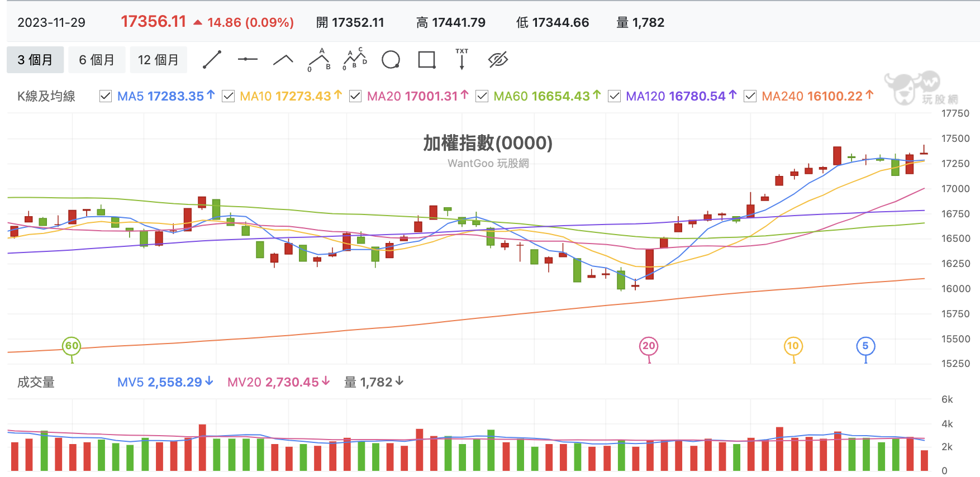Switch chart range to 12 個月
The height and width of the screenshot is (477, 980).
click(158, 60)
